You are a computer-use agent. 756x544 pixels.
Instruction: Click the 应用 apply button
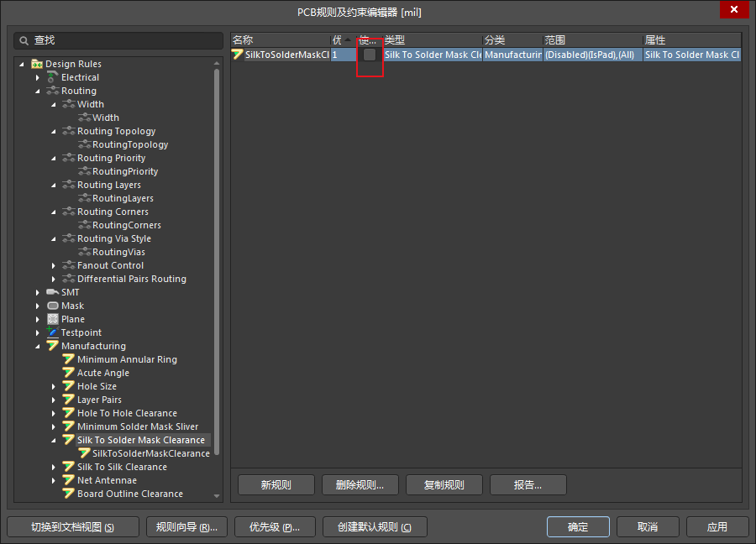tap(717, 526)
